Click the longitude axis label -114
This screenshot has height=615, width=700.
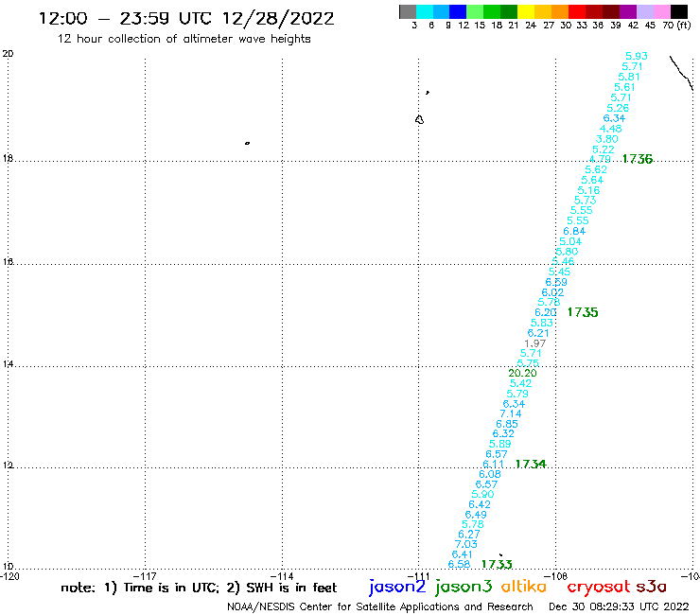pos(282,576)
